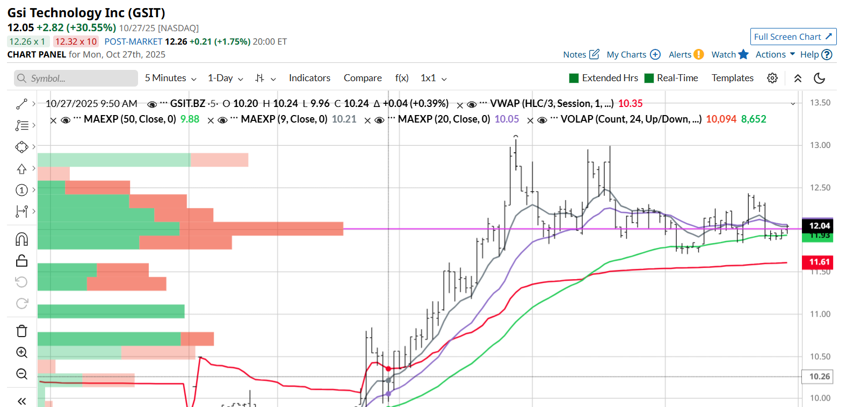Image resolution: width=868 pixels, height=407 pixels.
Task: Select the trend line drawing tool
Action: 21,104
